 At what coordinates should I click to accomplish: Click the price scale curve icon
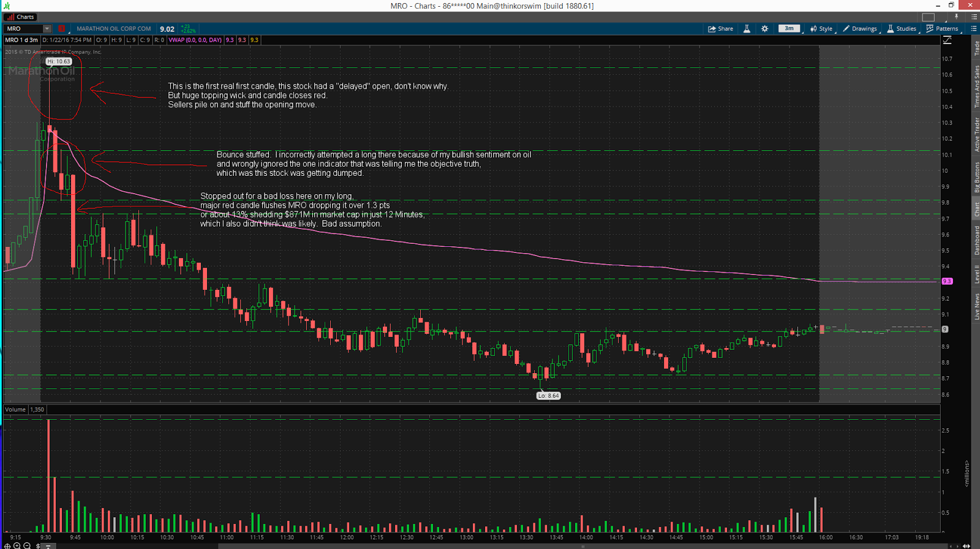coord(947,40)
